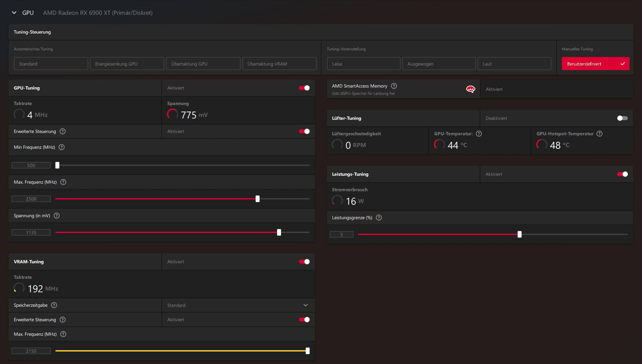642x364 pixels.
Task: Click help icon beside Min Frequenz (MHz)
Action: click(x=62, y=147)
